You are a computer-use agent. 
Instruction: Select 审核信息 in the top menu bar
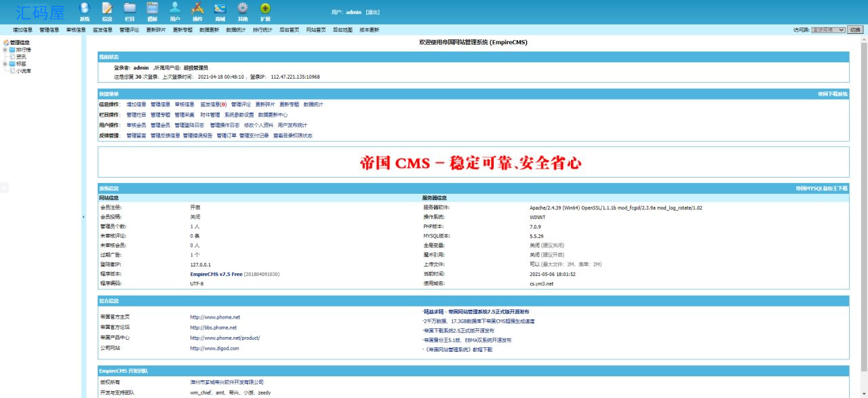76,30
